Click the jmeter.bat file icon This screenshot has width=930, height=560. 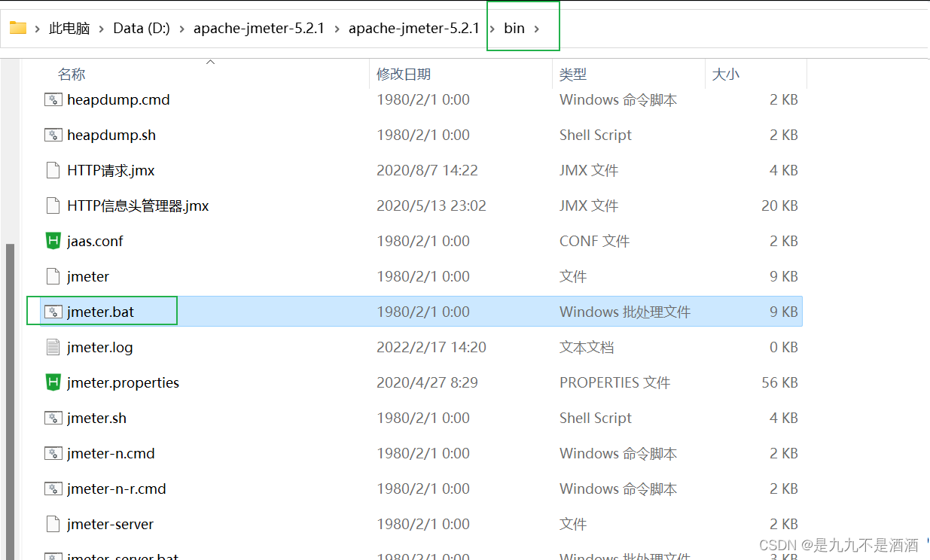click(x=53, y=312)
